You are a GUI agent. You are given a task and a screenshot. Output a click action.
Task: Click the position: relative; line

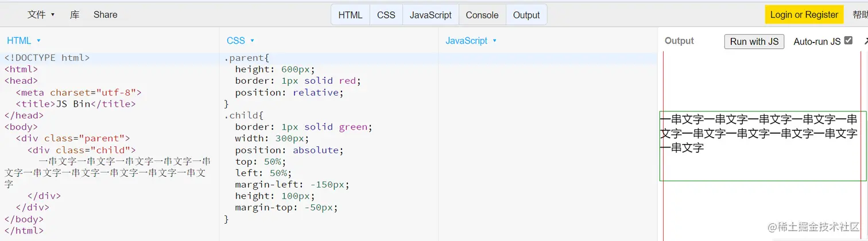[x=289, y=92]
